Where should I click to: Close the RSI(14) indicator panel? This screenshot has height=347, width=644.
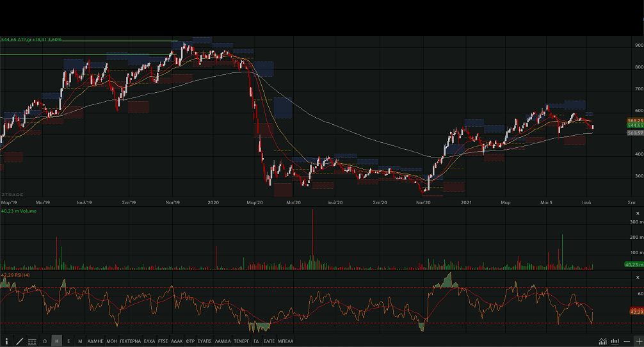pos(637,277)
